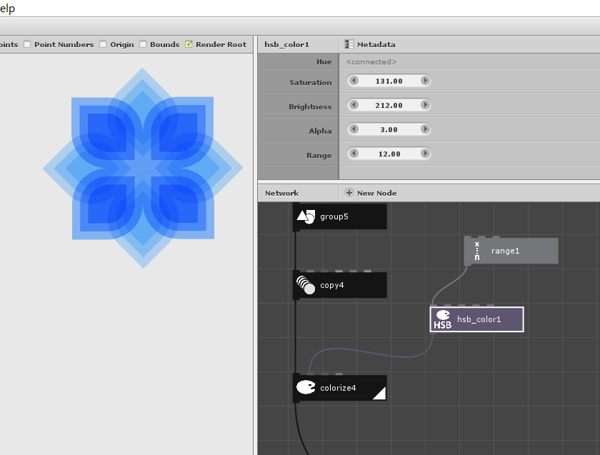This screenshot has width=600, height=455.
Task: Select the group5 node icon
Action: coord(306,217)
